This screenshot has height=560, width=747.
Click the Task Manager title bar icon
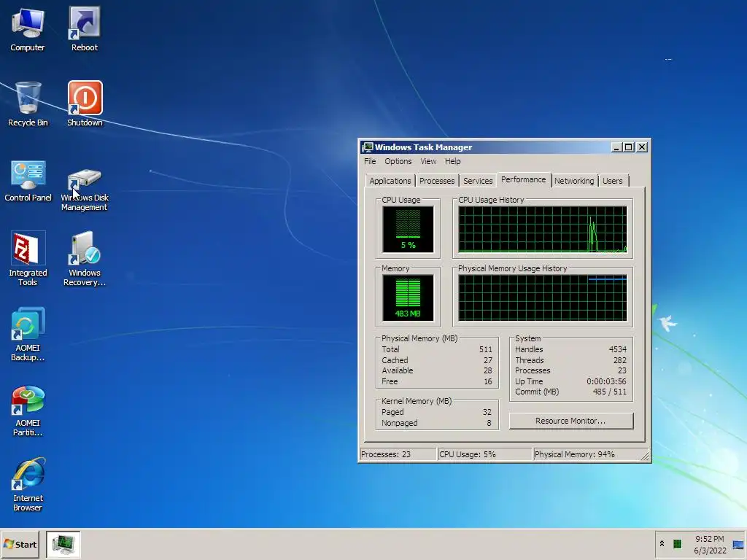point(368,147)
